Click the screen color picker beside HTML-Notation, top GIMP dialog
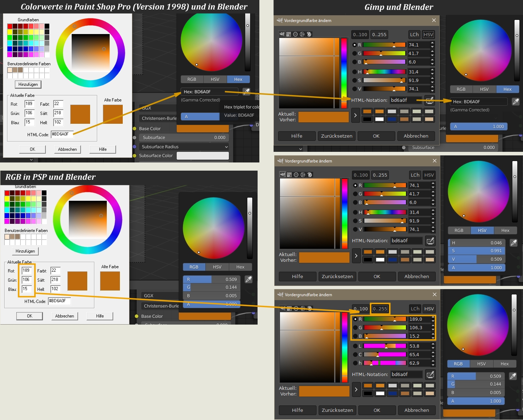This screenshot has width=523, height=420. point(429,100)
